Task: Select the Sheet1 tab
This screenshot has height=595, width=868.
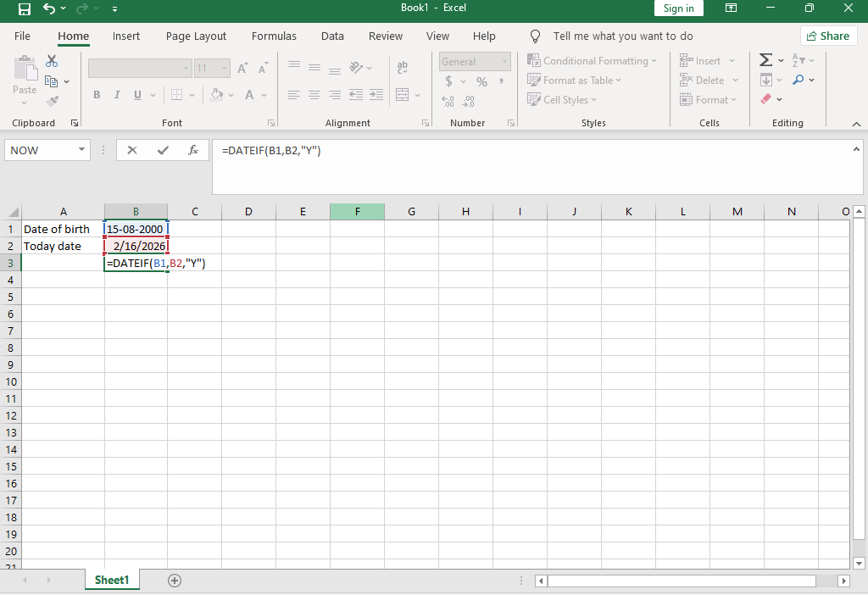Action: click(112, 581)
